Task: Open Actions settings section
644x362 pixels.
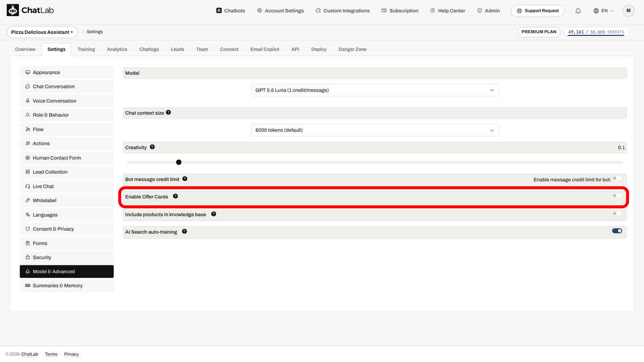Action: [67, 143]
